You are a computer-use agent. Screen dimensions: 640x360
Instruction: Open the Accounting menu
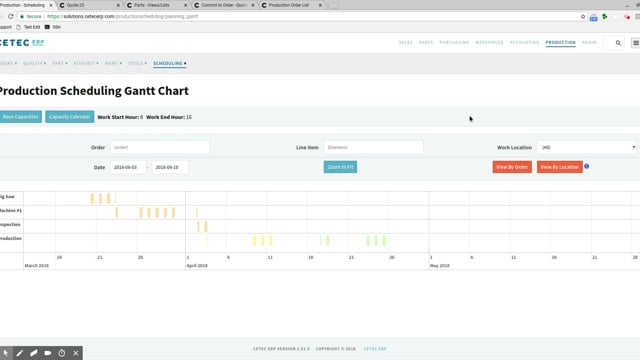tap(524, 42)
